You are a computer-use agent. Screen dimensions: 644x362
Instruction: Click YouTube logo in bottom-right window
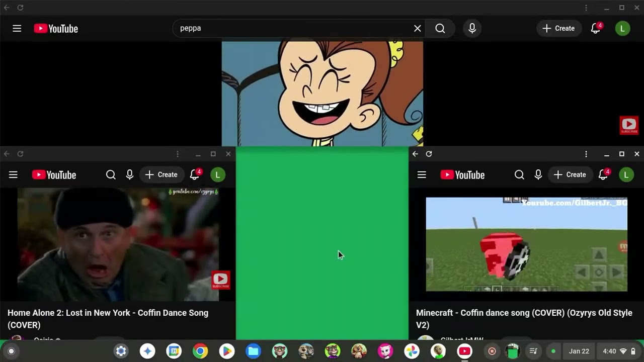(x=462, y=175)
